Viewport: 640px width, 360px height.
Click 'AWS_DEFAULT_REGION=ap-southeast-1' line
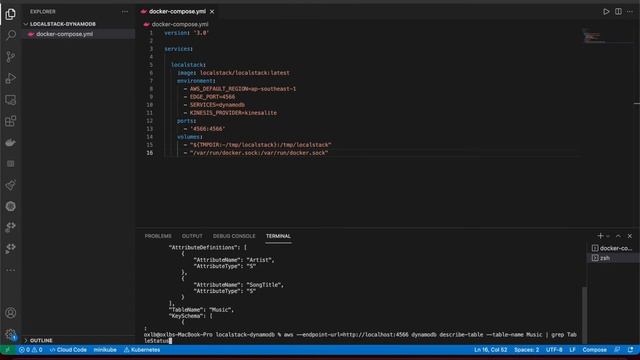click(243, 89)
